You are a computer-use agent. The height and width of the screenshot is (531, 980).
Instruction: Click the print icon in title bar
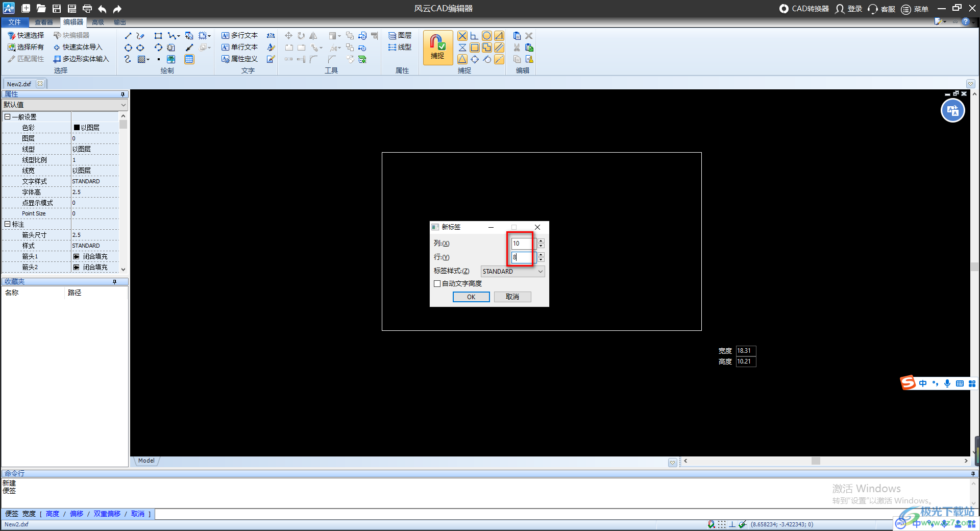tap(87, 9)
